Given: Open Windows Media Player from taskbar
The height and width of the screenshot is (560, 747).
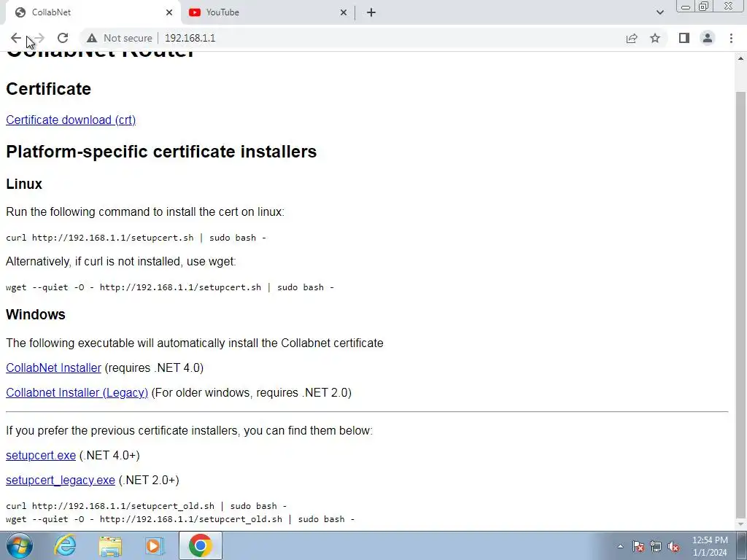Looking at the screenshot, I should (x=154, y=545).
